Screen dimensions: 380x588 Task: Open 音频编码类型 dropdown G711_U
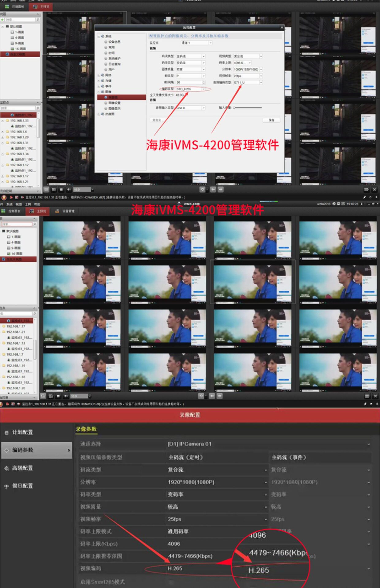248,83
